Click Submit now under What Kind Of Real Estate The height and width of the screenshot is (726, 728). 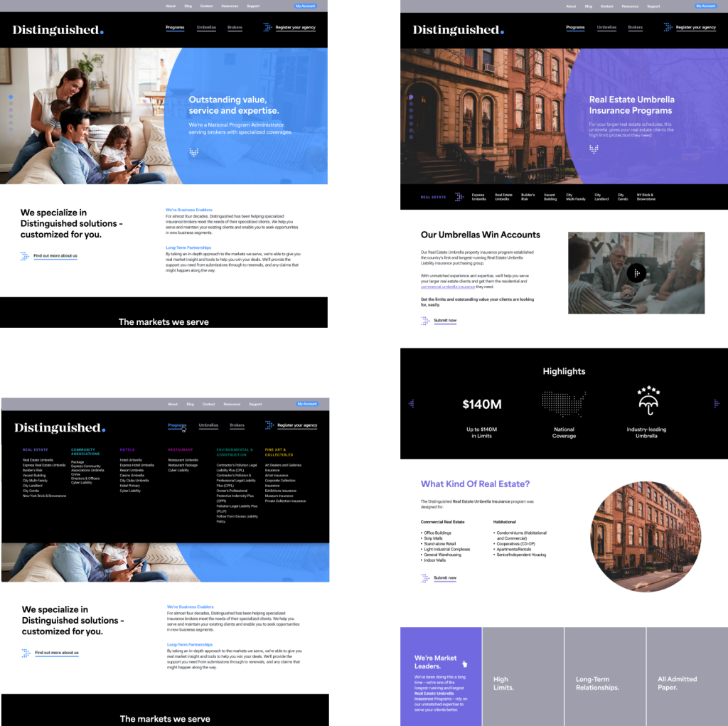(445, 578)
